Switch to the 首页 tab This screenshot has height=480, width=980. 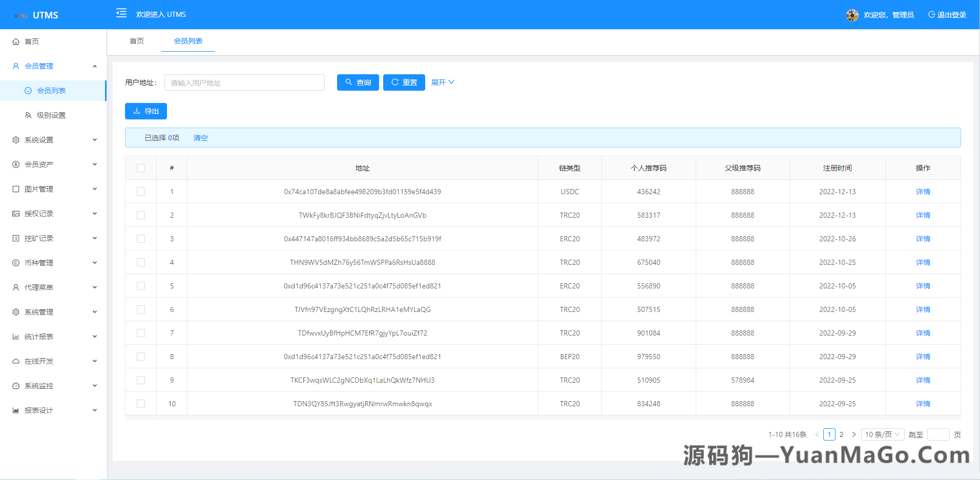136,41
